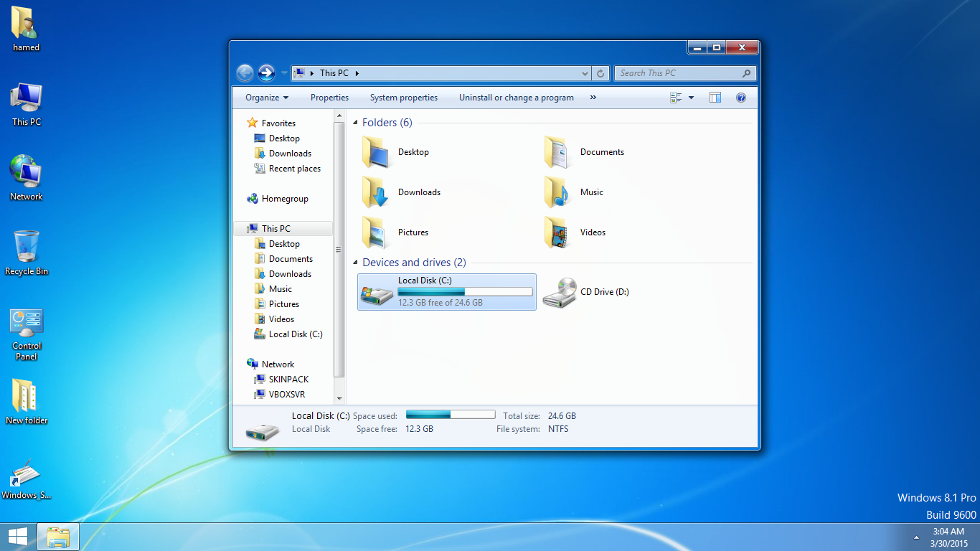Click the Search This PC field
980x551 pixels.
678,73
